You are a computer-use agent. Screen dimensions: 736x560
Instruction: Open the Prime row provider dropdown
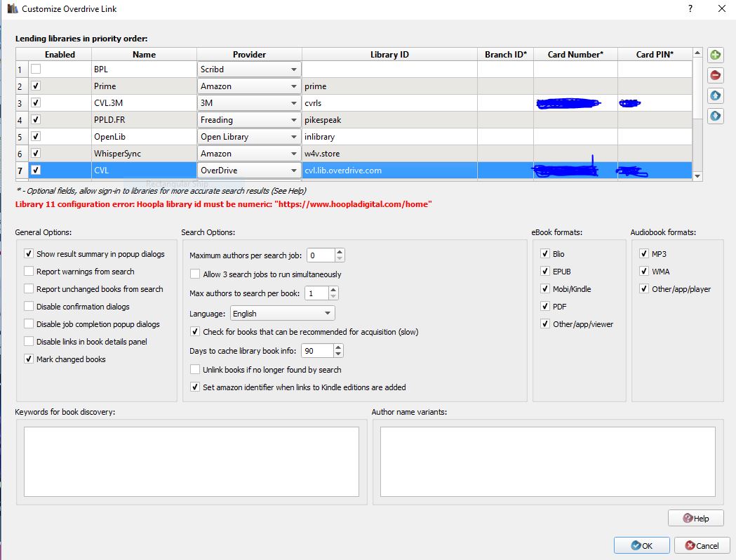[x=249, y=86]
